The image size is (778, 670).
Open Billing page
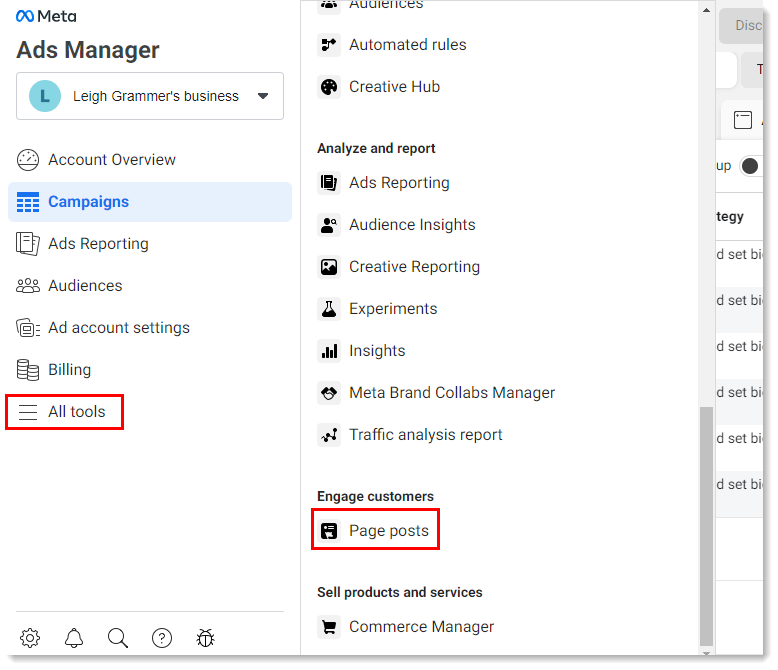pos(69,370)
